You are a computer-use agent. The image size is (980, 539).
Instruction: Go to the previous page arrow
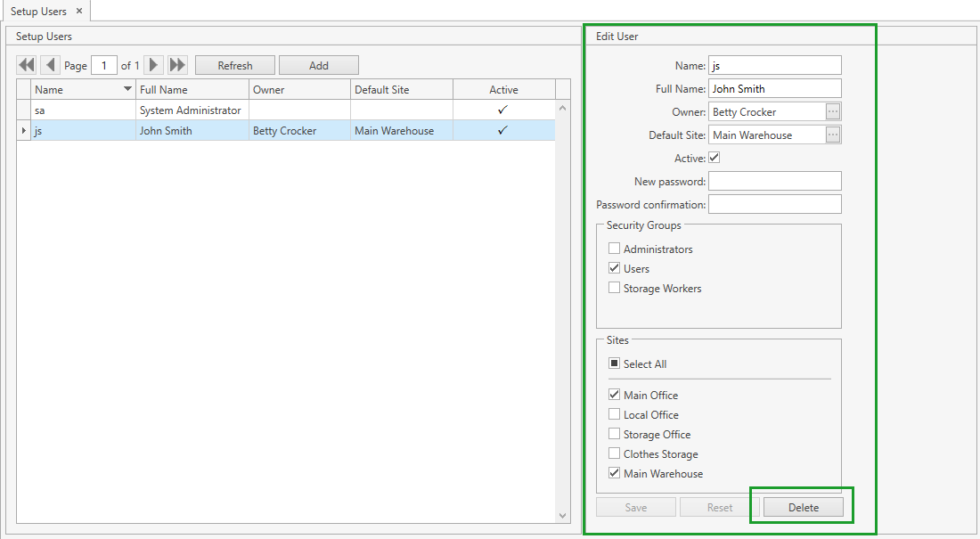click(50, 65)
